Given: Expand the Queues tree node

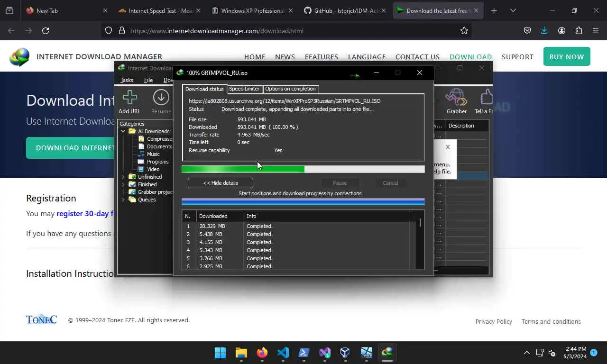Looking at the screenshot, I should coord(123,200).
